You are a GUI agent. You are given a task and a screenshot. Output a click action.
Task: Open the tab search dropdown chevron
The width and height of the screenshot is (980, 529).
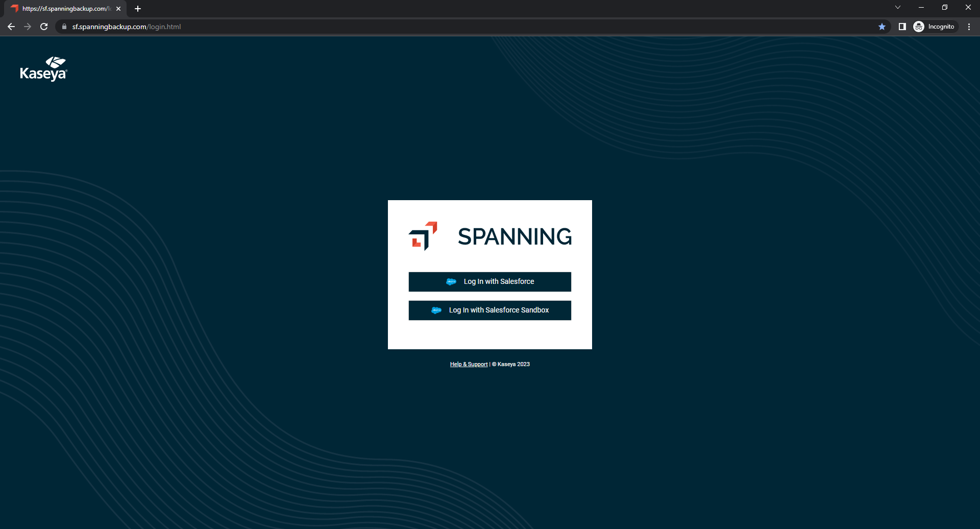(898, 7)
